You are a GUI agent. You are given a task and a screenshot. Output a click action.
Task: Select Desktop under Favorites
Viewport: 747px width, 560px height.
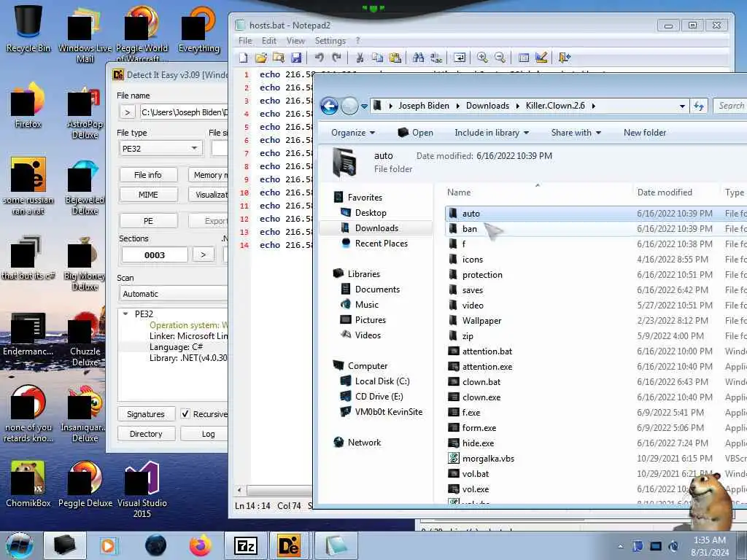[370, 213]
